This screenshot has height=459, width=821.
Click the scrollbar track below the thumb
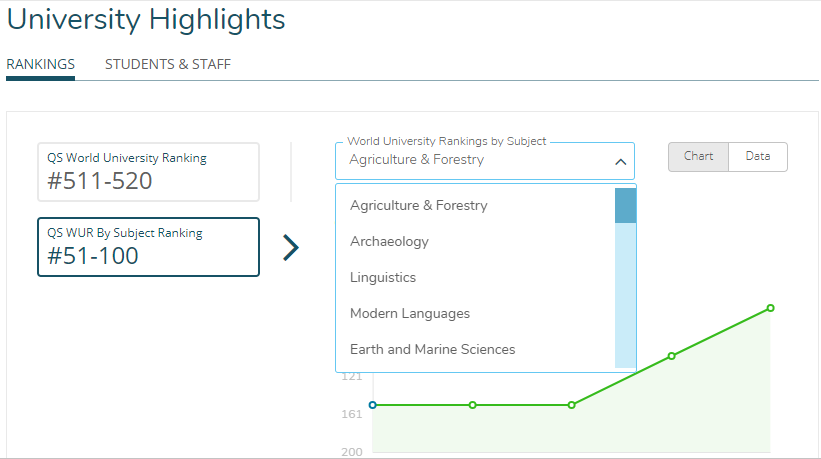click(x=625, y=300)
